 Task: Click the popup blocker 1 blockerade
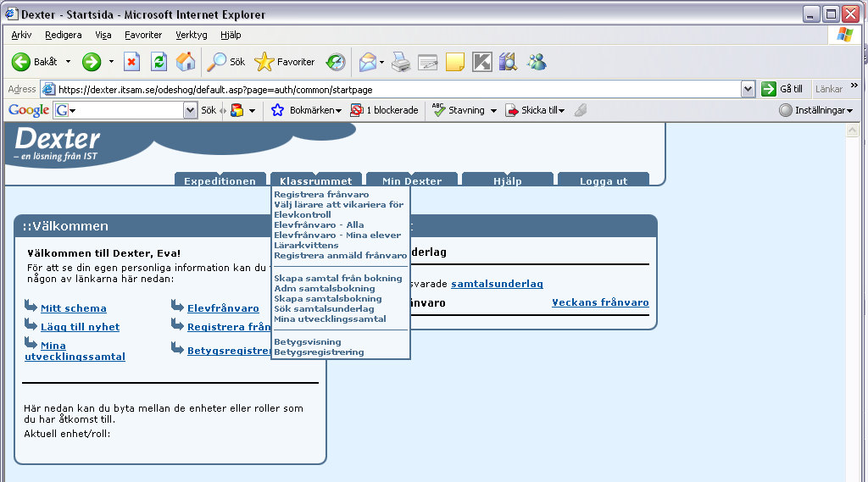384,110
